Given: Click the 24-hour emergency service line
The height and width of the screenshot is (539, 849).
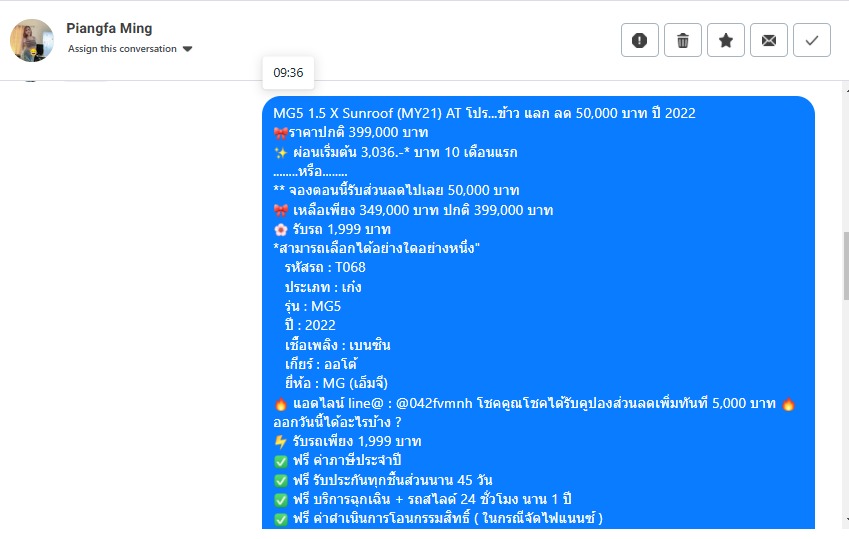Looking at the screenshot, I should tap(422, 499).
